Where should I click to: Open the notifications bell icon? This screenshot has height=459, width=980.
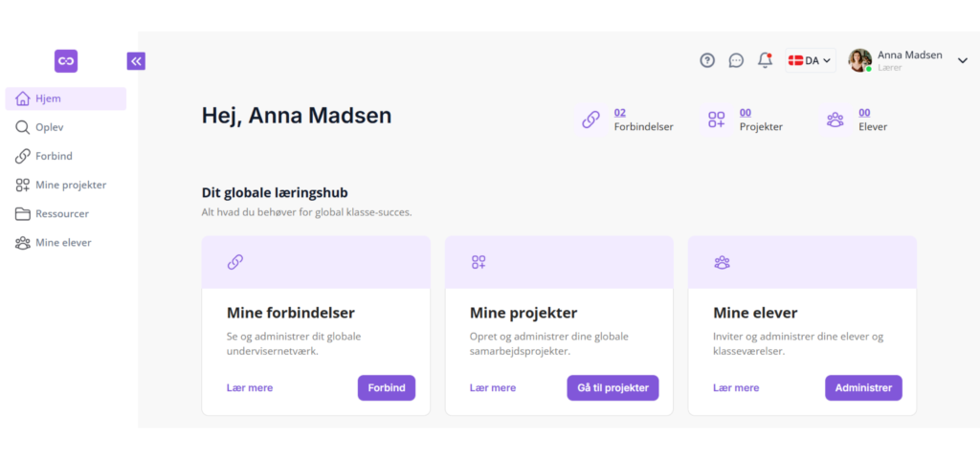765,60
